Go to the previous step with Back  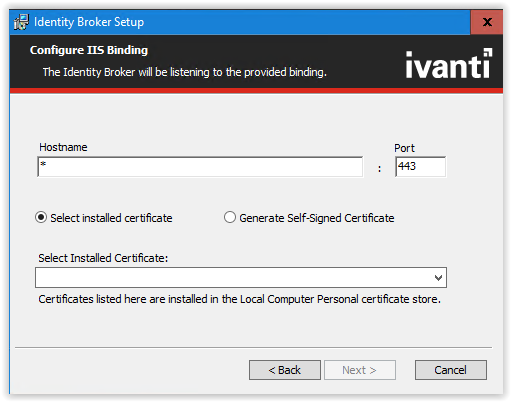click(x=285, y=370)
